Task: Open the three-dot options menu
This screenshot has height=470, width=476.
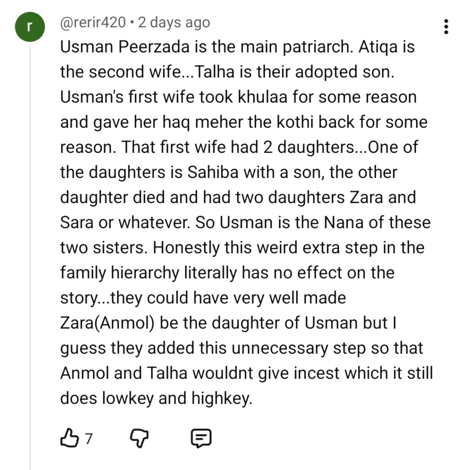Action: tap(446, 27)
